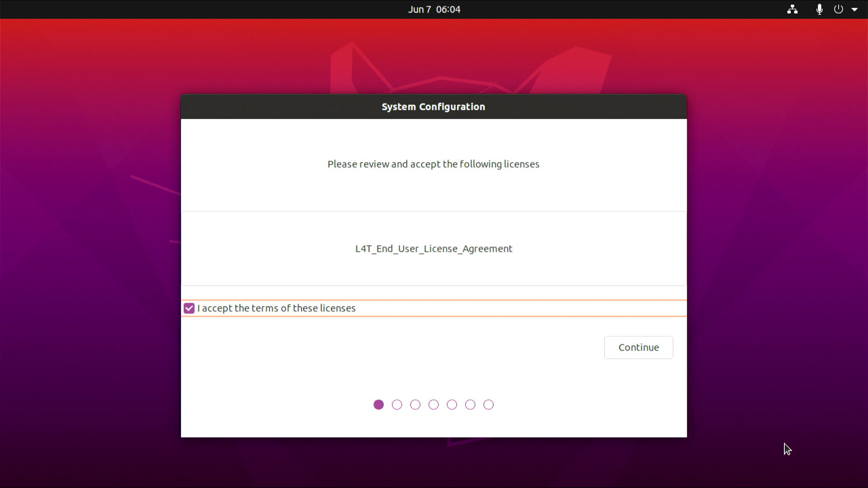
Task: Open the clock showing Jun 7 06:04
Action: pyautogui.click(x=434, y=9)
